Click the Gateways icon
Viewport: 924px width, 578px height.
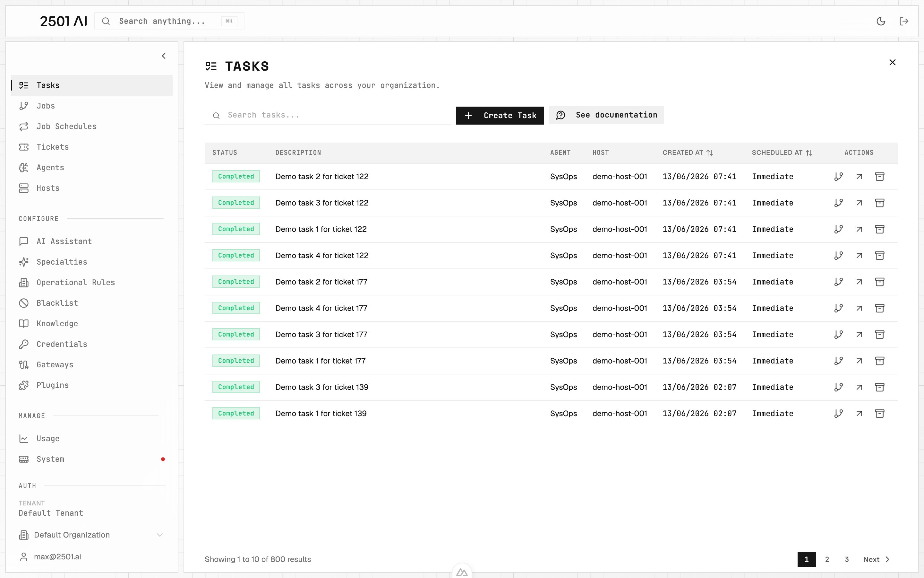[24, 365]
